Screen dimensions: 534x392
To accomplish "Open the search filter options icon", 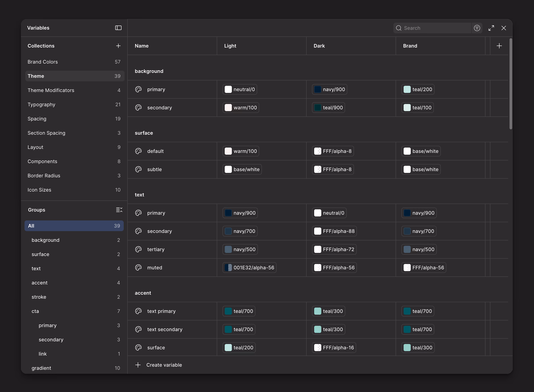I will (x=477, y=28).
